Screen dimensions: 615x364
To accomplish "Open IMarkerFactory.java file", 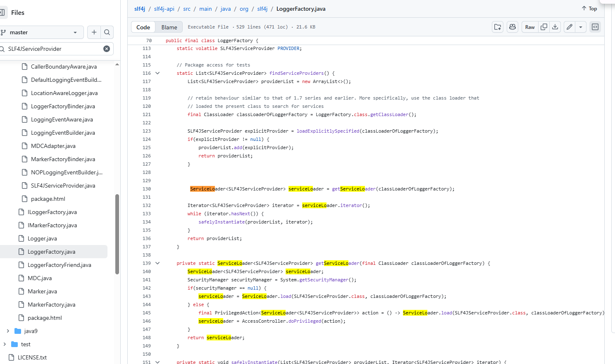I will pyautogui.click(x=52, y=225).
